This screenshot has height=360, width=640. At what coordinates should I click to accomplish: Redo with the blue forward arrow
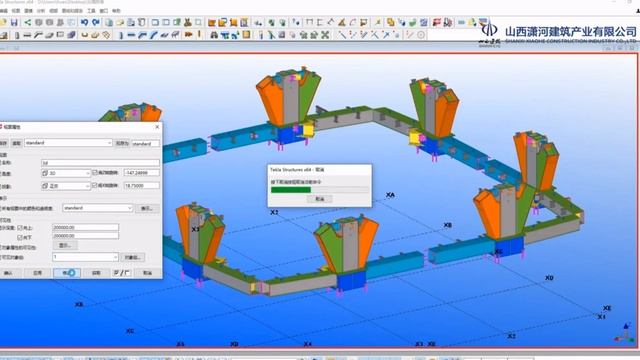pos(96,22)
